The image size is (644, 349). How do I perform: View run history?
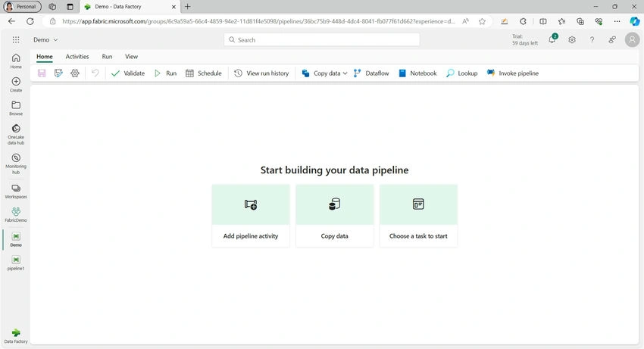tap(261, 73)
